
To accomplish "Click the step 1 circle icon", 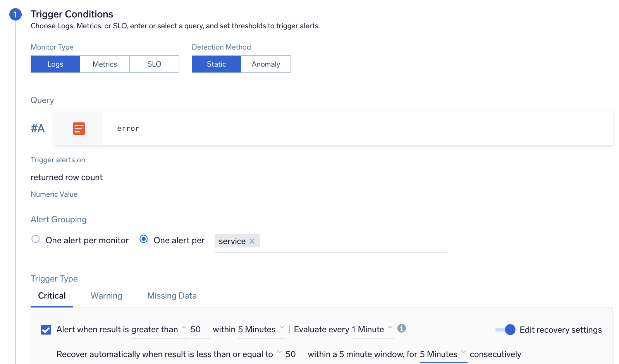I will click(x=15, y=15).
